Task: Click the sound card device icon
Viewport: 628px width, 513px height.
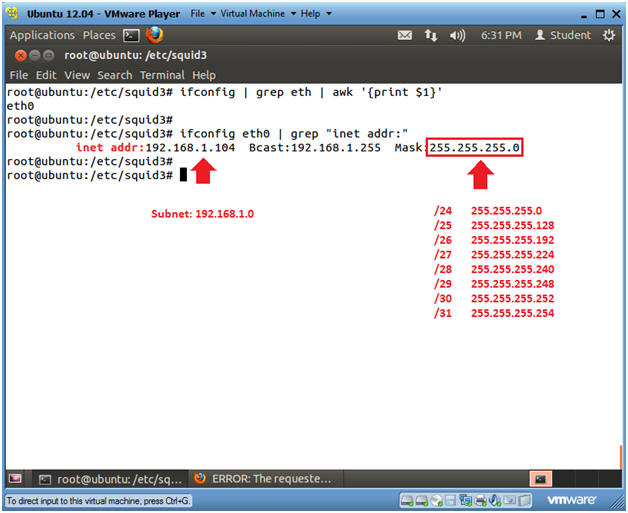Action: click(x=495, y=500)
